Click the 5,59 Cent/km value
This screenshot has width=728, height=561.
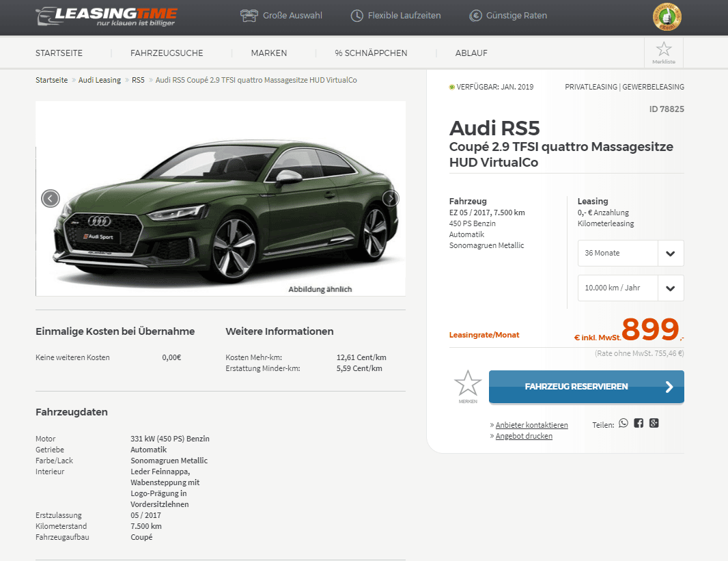(359, 368)
